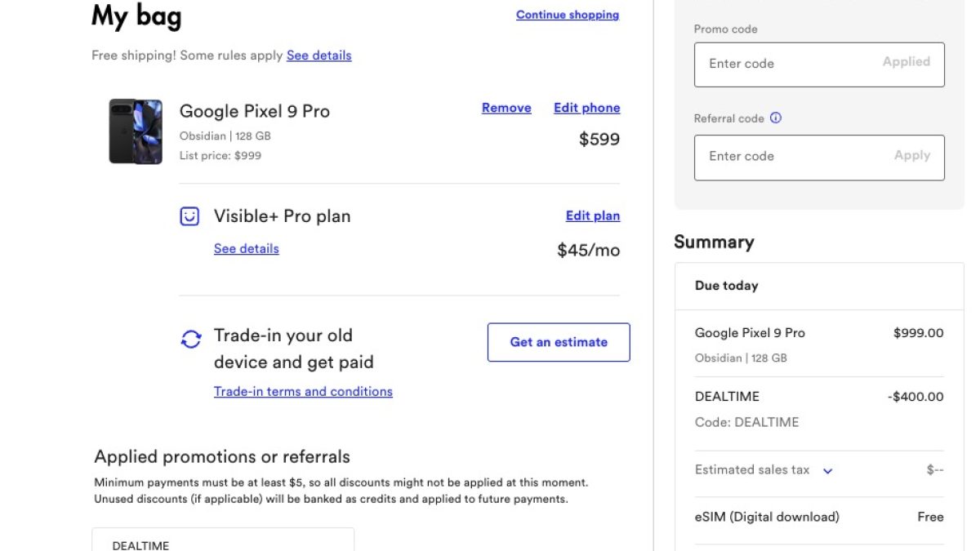
Task: Click the Applied promo code button
Action: pos(906,62)
